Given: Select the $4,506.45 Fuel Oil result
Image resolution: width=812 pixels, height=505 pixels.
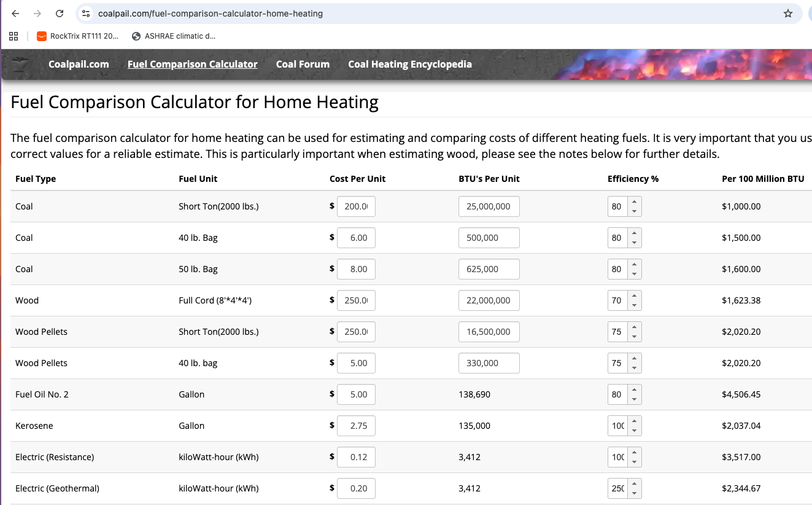Looking at the screenshot, I should 741,394.
